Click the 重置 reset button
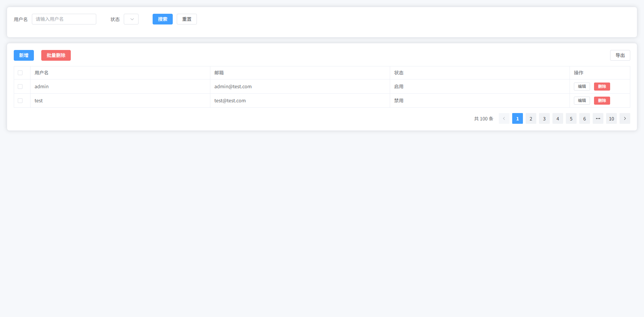Image resolution: width=644 pixels, height=317 pixels. 186,19
